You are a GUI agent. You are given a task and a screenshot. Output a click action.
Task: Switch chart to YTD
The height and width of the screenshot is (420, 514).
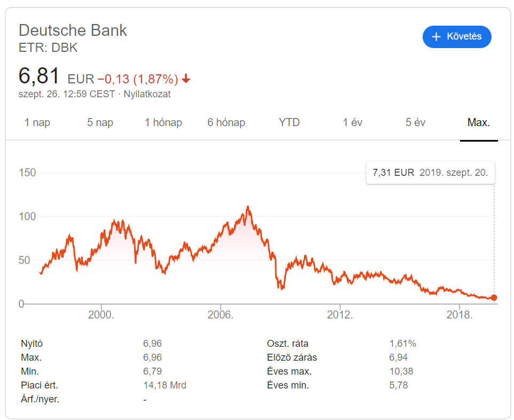[x=289, y=122]
